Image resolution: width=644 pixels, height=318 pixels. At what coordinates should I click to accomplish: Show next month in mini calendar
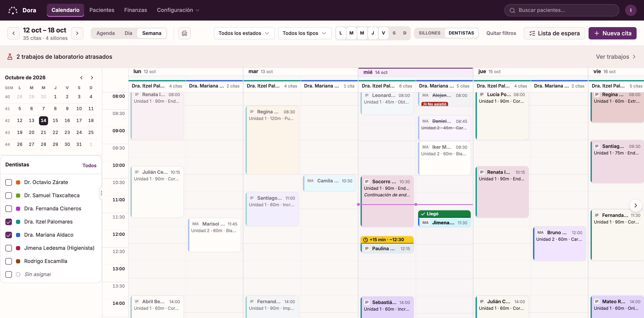[x=92, y=77]
